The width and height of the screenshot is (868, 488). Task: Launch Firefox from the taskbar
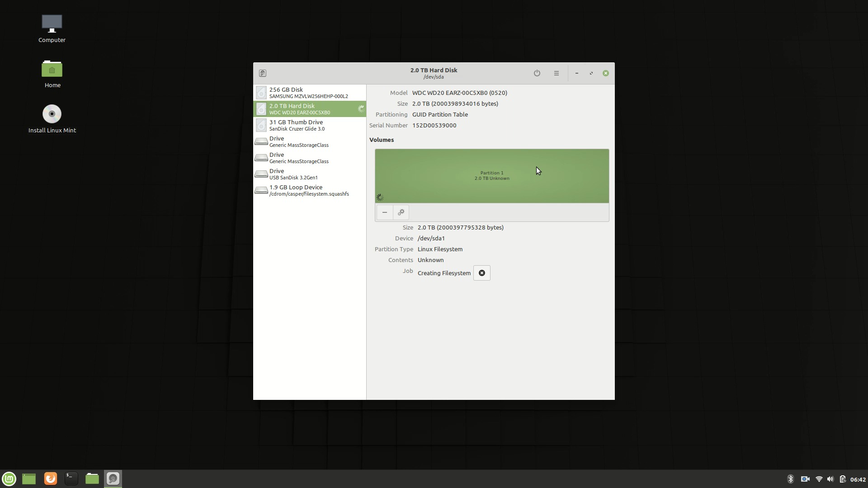point(51,479)
